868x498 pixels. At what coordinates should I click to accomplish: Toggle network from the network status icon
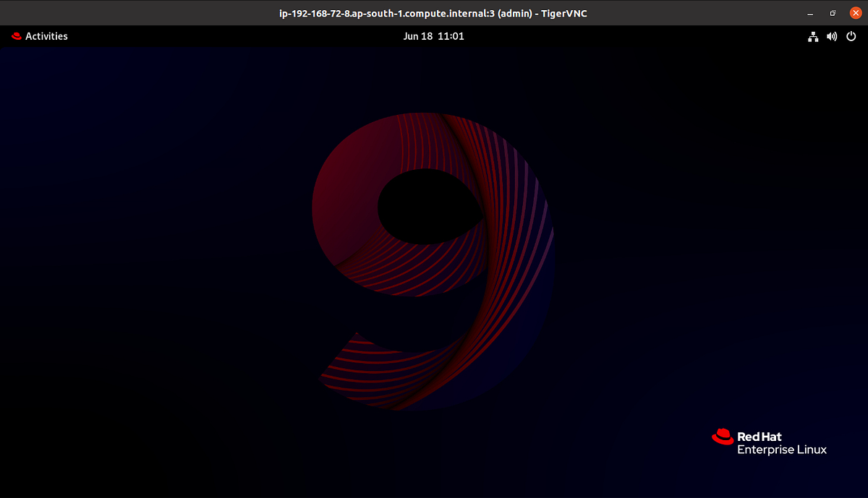click(812, 36)
